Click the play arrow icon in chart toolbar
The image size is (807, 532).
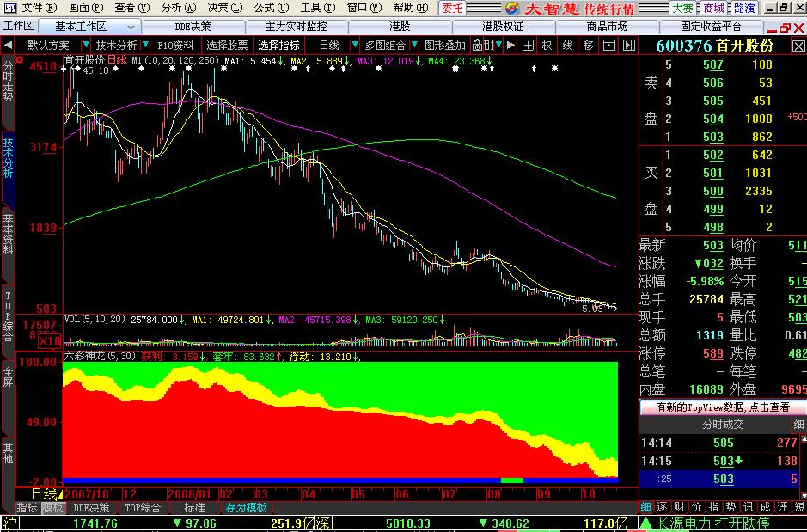[510, 46]
